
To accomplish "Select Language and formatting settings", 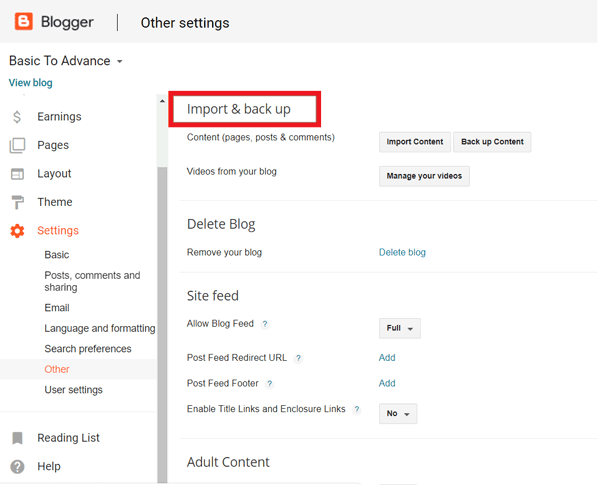I will 99,328.
